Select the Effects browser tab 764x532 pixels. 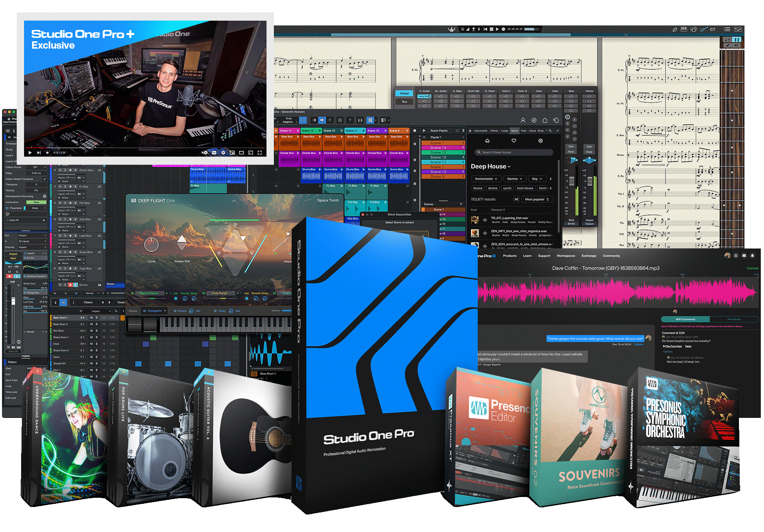pos(494,130)
